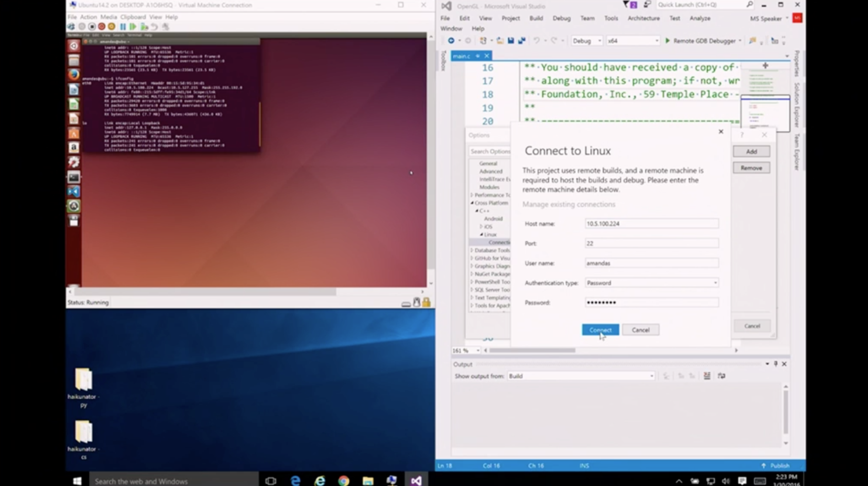Screen dimensions: 868x486
Task: Click the Navigate Backward arrow in Visual Studio
Action: (x=451, y=41)
